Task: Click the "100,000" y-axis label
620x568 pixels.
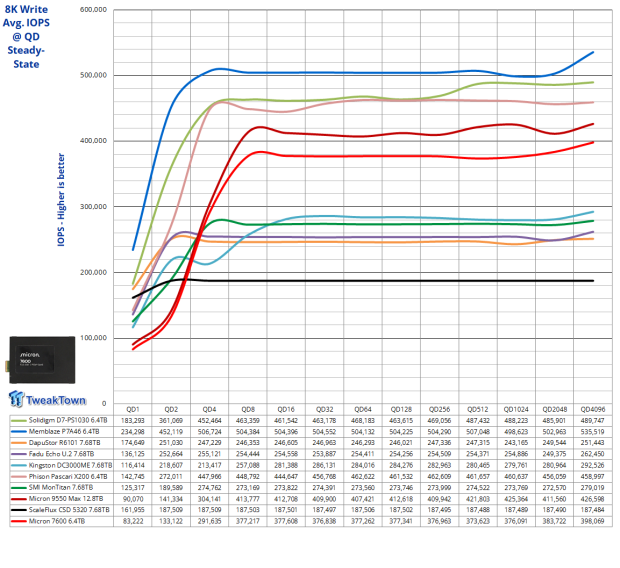Action: pos(93,338)
